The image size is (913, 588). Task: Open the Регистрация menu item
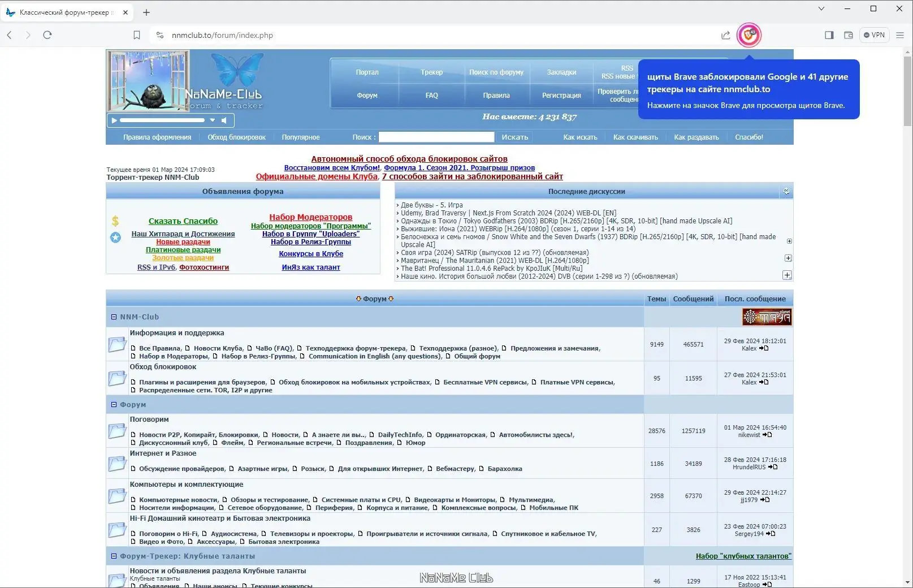pos(561,96)
